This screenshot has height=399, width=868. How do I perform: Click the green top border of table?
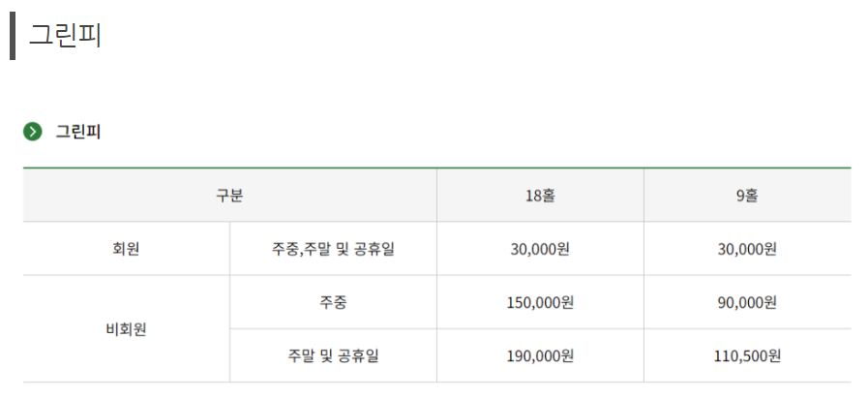click(x=435, y=169)
